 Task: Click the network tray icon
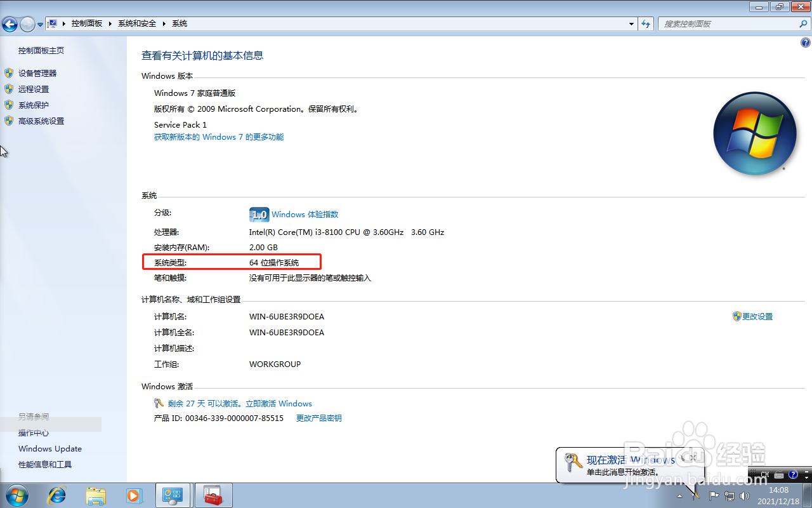(x=730, y=495)
